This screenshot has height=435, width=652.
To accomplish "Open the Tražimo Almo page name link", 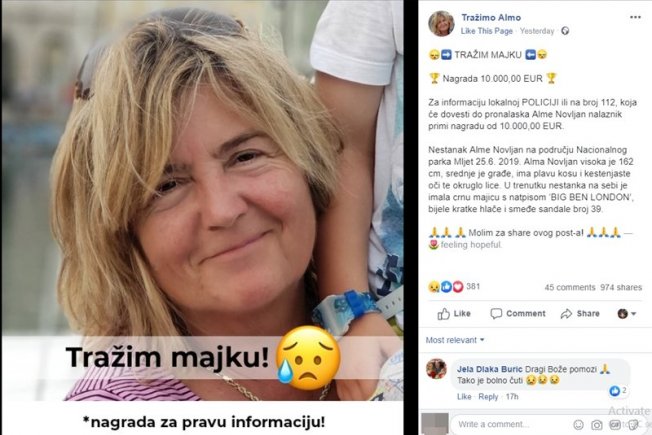I will tap(491, 17).
